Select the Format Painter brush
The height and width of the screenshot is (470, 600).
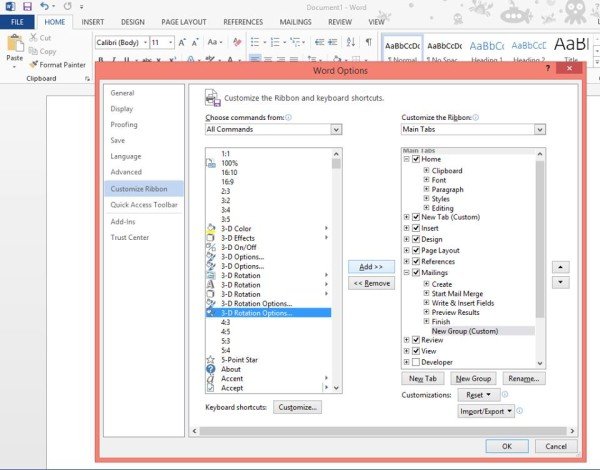57,65
